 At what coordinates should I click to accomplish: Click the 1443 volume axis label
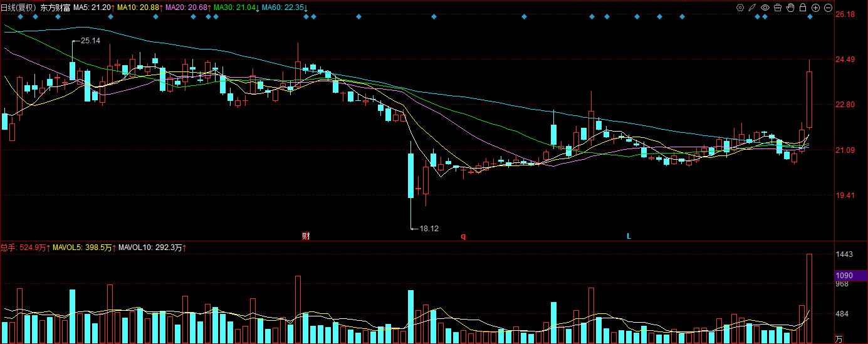844,254
